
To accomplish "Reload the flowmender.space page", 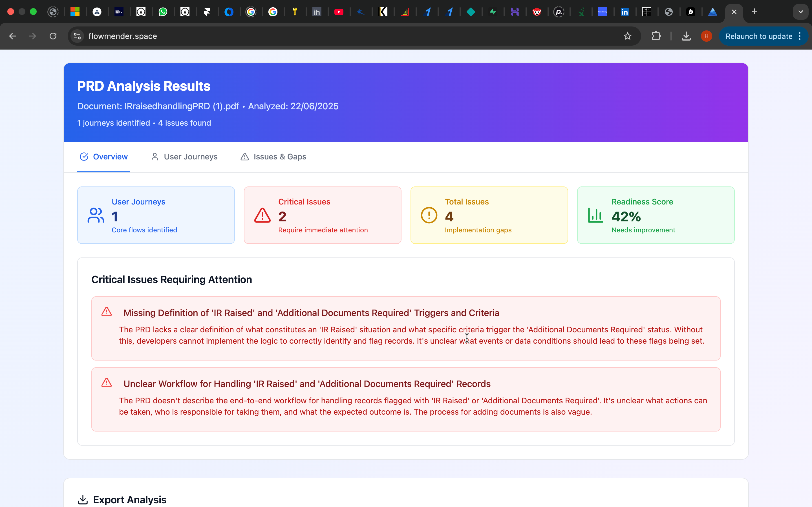I will tap(53, 36).
